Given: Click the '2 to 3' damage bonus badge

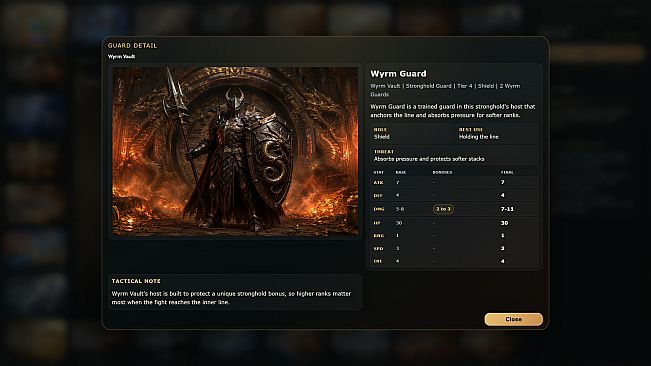Looking at the screenshot, I should [443, 209].
